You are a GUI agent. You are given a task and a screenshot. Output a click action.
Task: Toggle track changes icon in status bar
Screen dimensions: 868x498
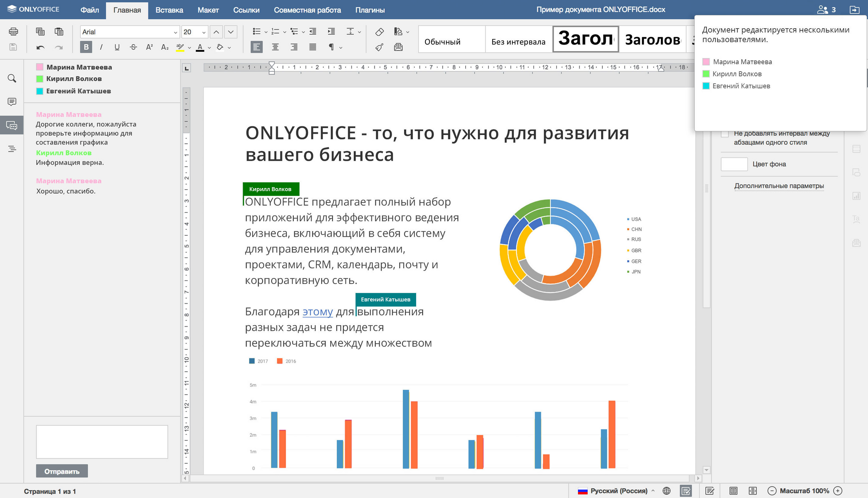[x=710, y=491]
